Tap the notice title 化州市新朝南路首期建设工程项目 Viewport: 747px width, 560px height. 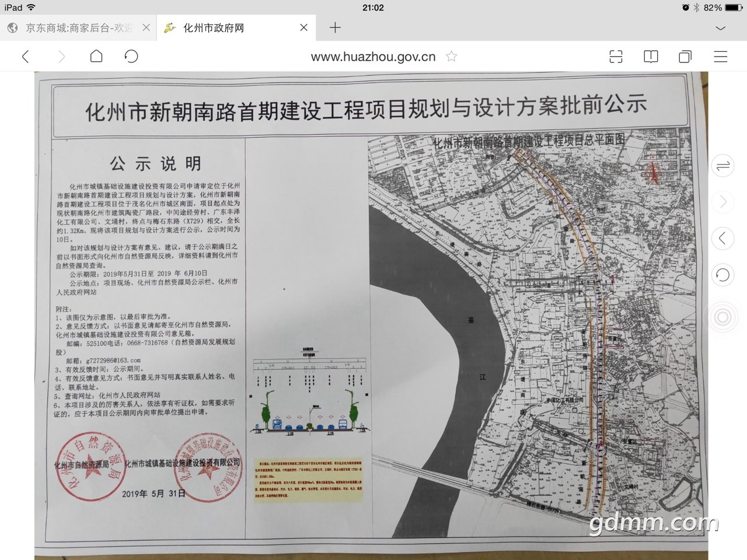coord(366,108)
